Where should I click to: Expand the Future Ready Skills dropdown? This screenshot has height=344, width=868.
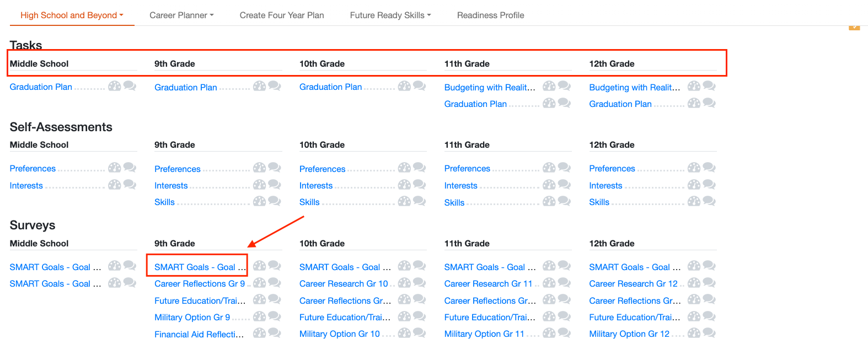point(390,15)
